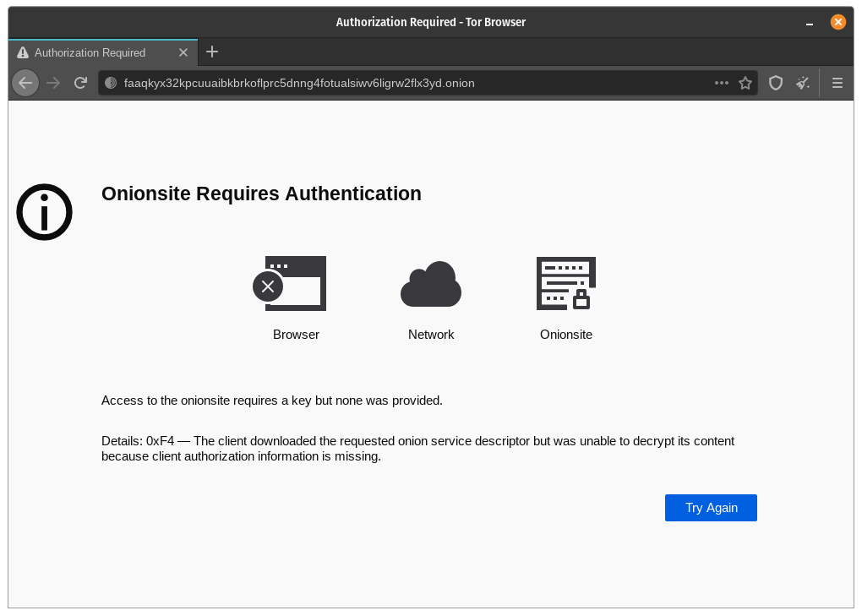Click the Network cloud icon

[430, 284]
